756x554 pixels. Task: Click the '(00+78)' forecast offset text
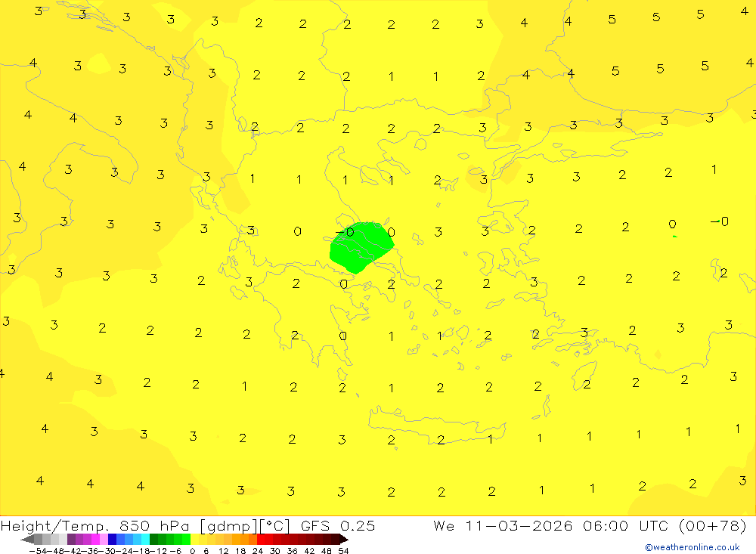(711, 525)
